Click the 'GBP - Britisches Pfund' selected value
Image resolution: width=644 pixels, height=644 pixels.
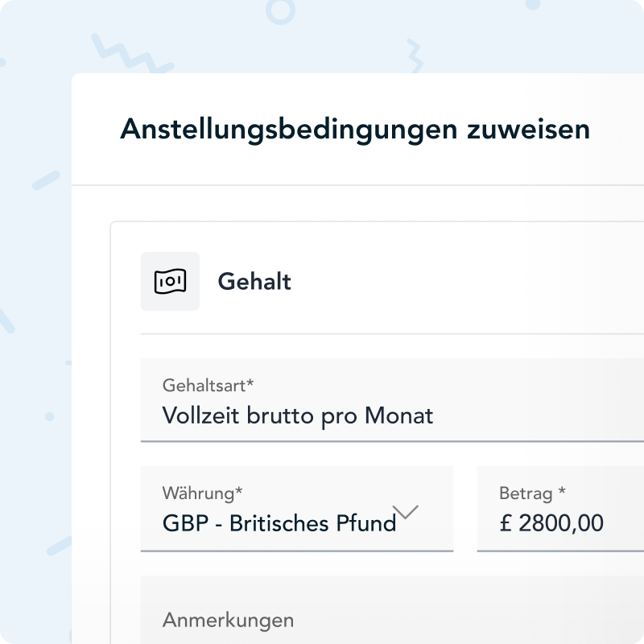tap(279, 524)
